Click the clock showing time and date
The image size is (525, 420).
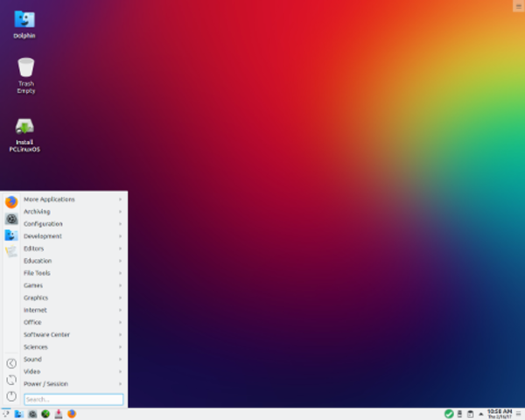click(x=500, y=414)
